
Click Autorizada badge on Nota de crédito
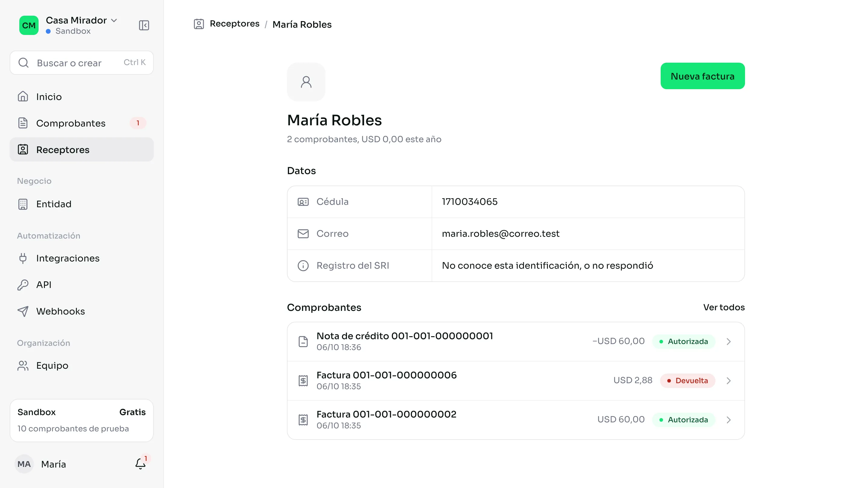click(684, 342)
